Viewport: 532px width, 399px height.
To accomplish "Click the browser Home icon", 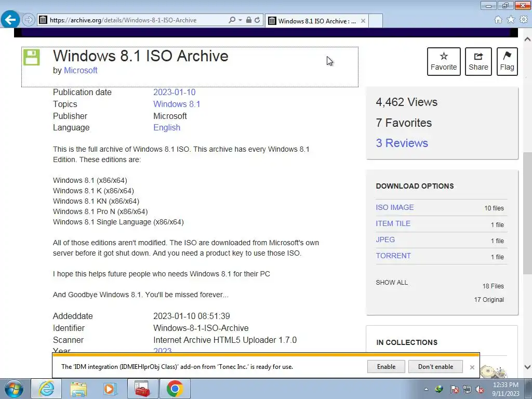I will pos(498,20).
